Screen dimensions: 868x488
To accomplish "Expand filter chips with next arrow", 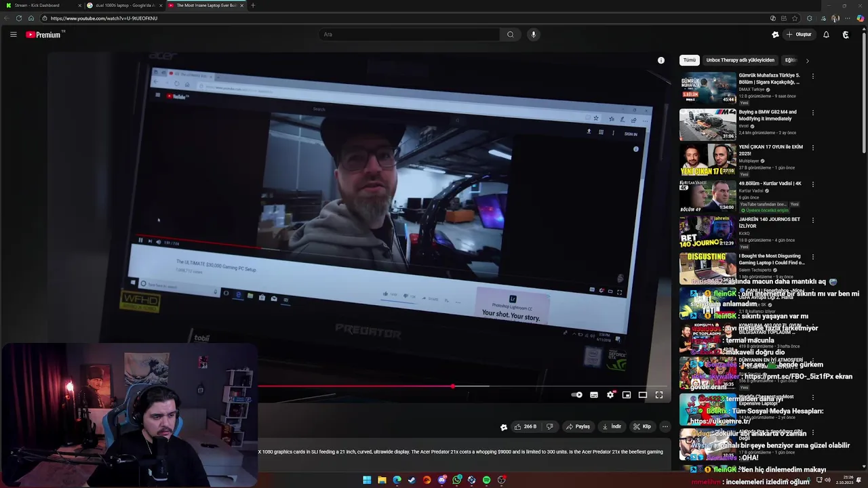I will coord(807,61).
